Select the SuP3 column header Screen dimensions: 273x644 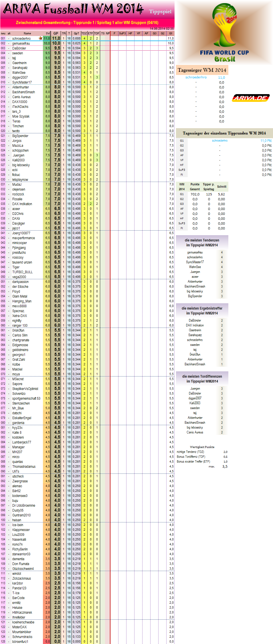[x=122, y=33]
